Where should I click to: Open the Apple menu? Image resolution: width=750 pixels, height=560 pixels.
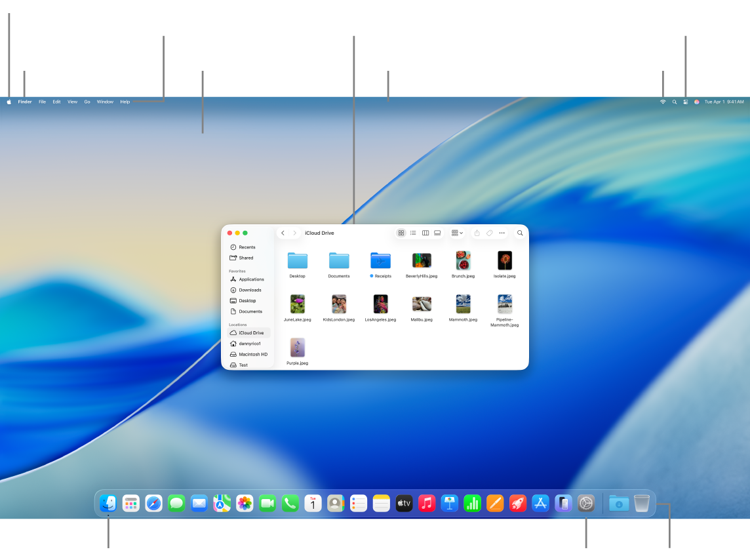[x=9, y=102]
